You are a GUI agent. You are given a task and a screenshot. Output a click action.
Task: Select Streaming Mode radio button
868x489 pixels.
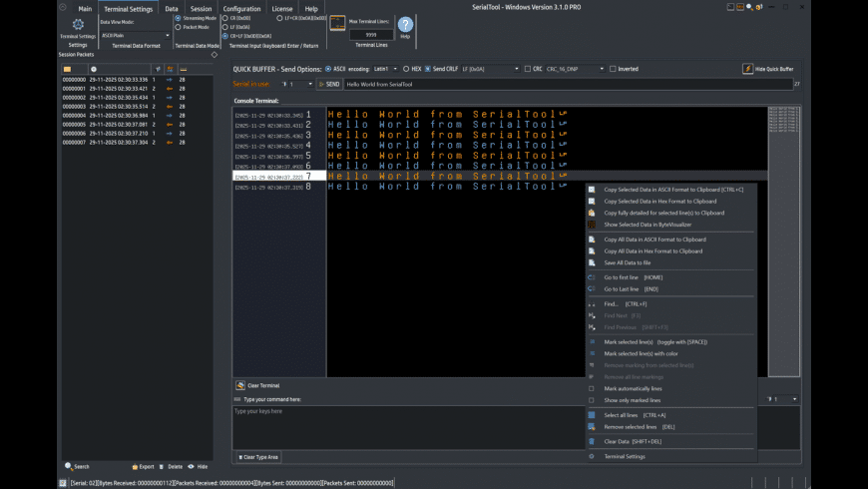pyautogui.click(x=179, y=18)
